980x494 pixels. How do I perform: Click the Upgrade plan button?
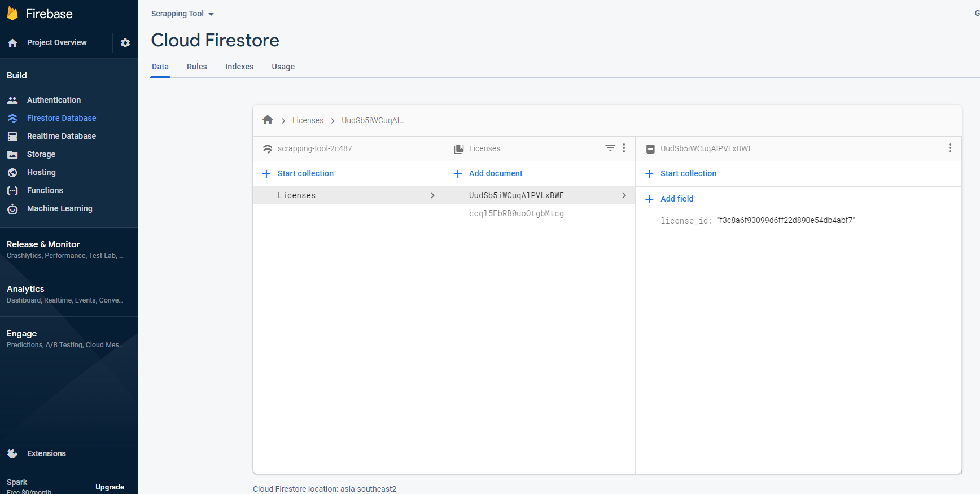[x=110, y=487]
